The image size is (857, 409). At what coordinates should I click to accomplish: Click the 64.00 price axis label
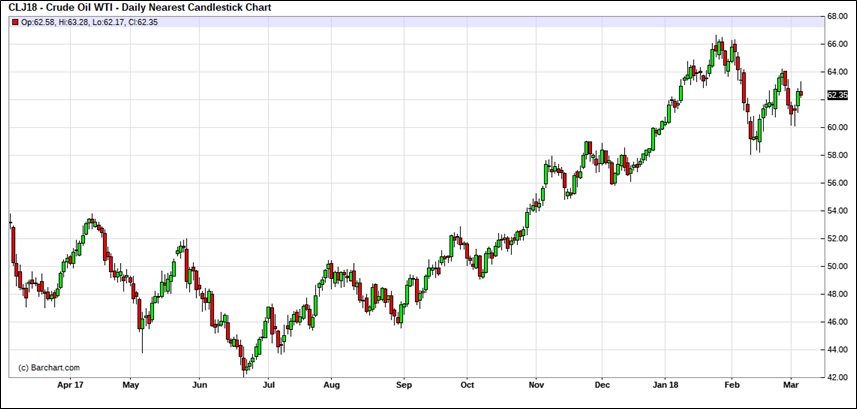tap(837, 72)
